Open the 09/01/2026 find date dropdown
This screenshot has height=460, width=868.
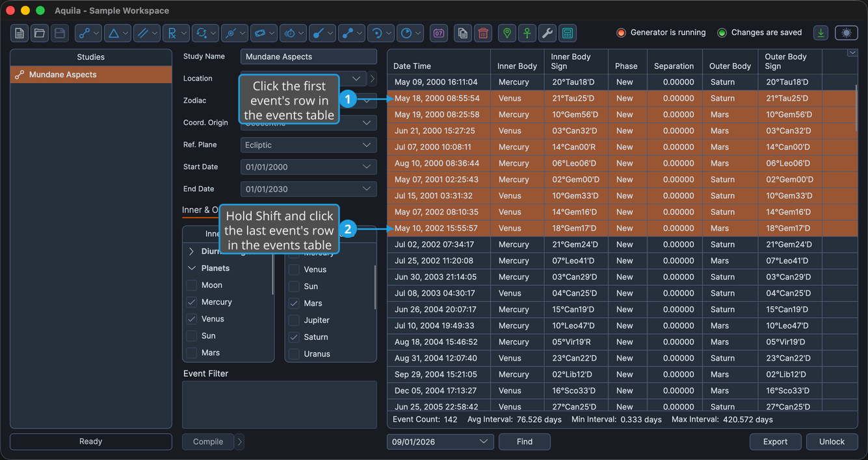click(440, 442)
